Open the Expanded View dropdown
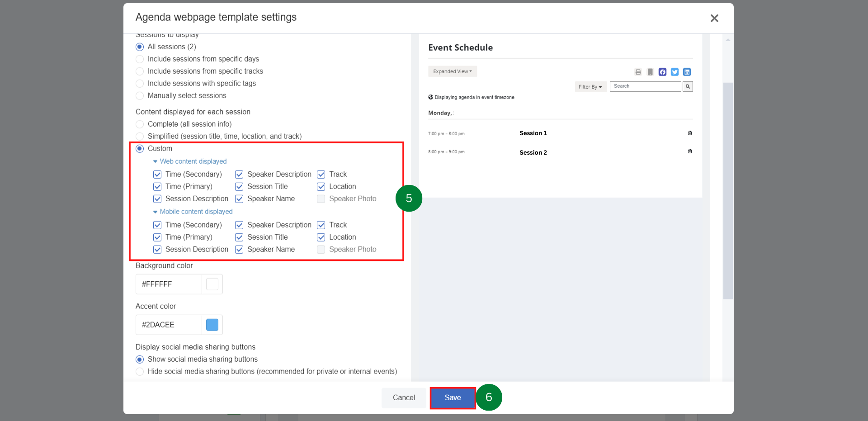The height and width of the screenshot is (421, 868). [x=452, y=71]
